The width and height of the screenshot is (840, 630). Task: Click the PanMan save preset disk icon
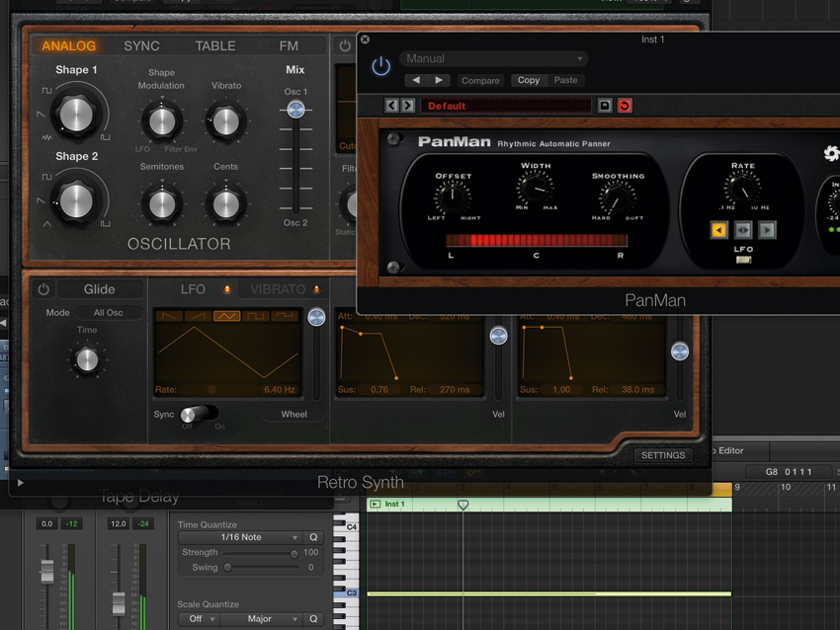(605, 106)
